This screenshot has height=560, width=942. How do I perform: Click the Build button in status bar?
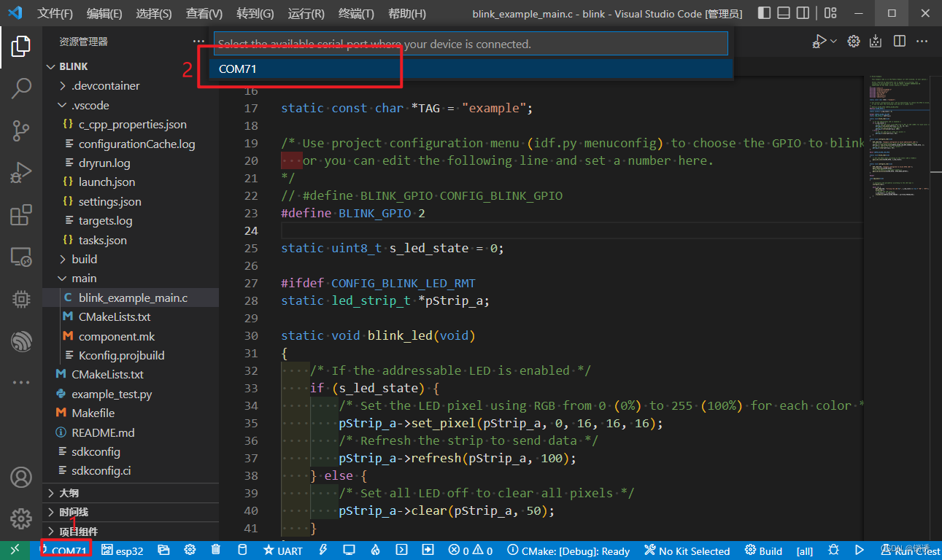(x=763, y=551)
